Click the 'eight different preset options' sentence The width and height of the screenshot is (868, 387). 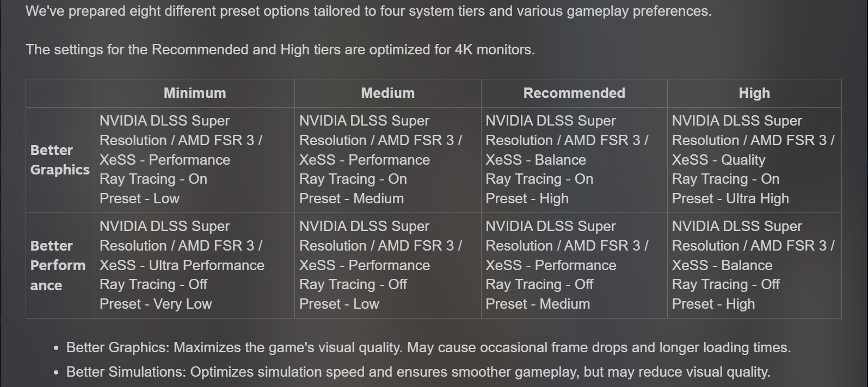[x=368, y=11]
